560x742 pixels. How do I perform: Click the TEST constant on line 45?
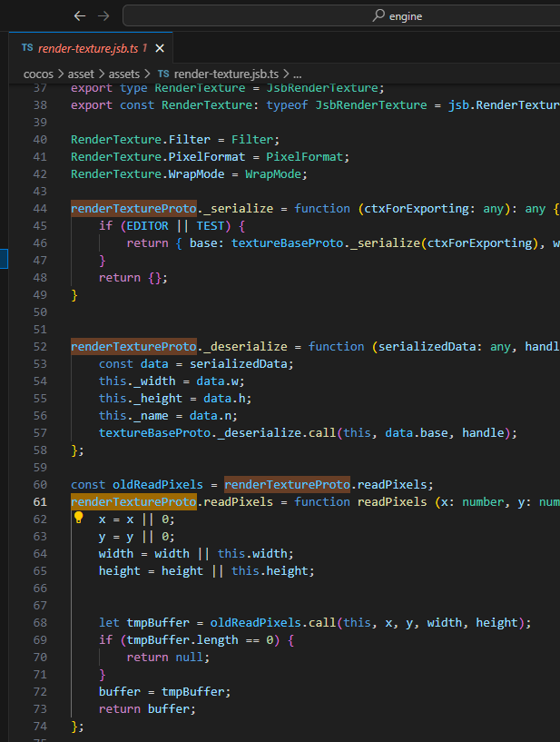point(210,226)
